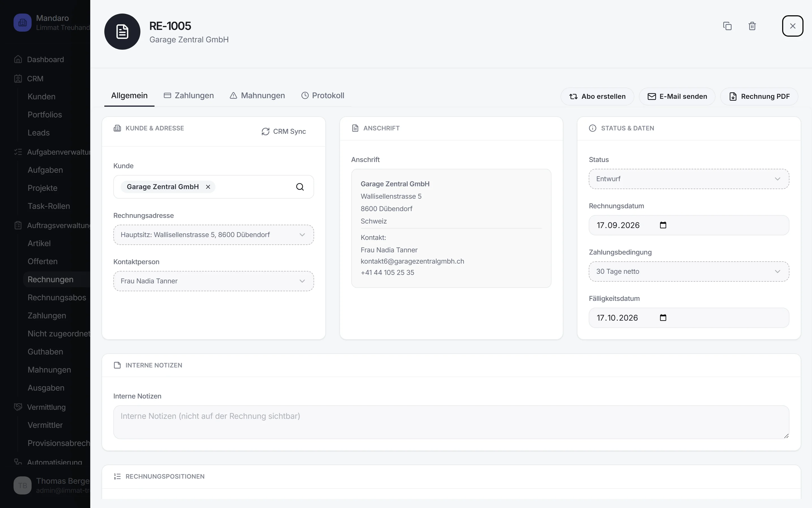Click the Fälligkeitsdatum field 17.10.2026
The height and width of the screenshot is (508, 812).
689,317
